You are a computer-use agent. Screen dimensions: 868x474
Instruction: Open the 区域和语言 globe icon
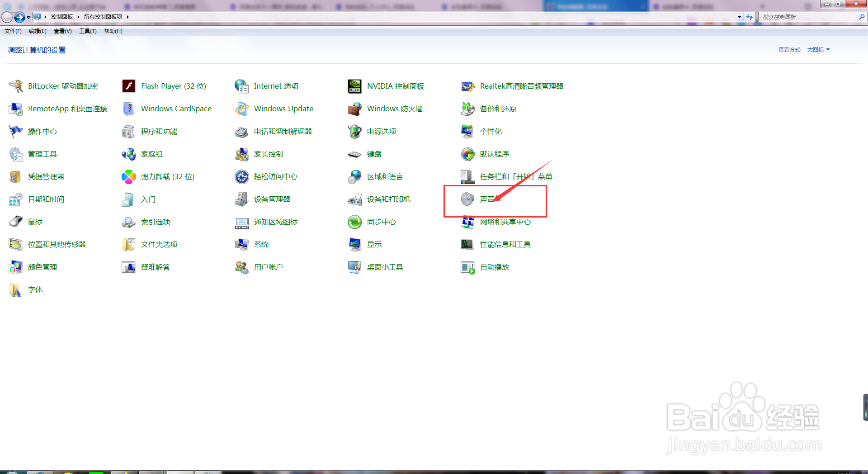pyautogui.click(x=355, y=176)
